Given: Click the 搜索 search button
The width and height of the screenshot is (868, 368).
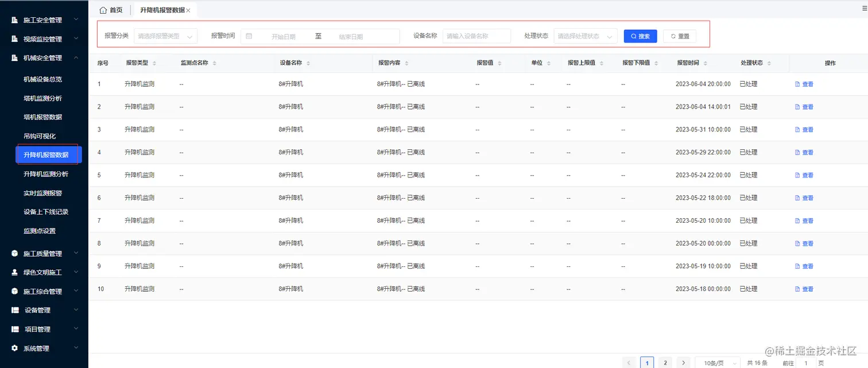Looking at the screenshot, I should (640, 36).
